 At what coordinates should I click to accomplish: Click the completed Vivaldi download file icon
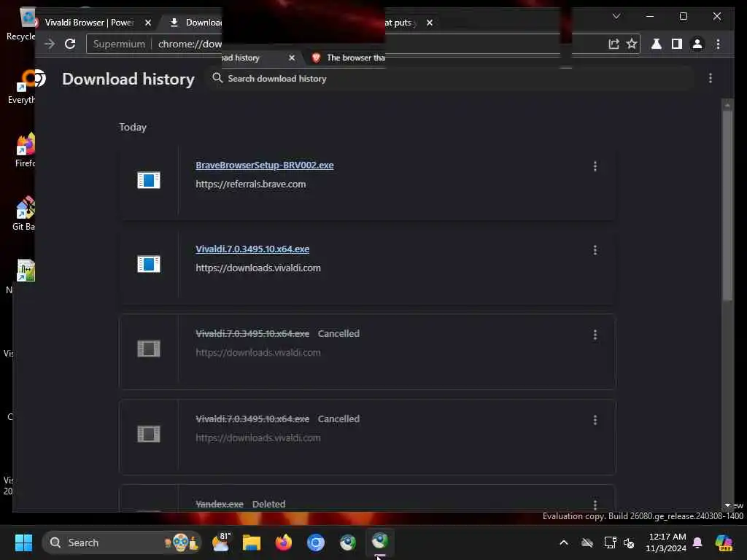[x=149, y=264]
